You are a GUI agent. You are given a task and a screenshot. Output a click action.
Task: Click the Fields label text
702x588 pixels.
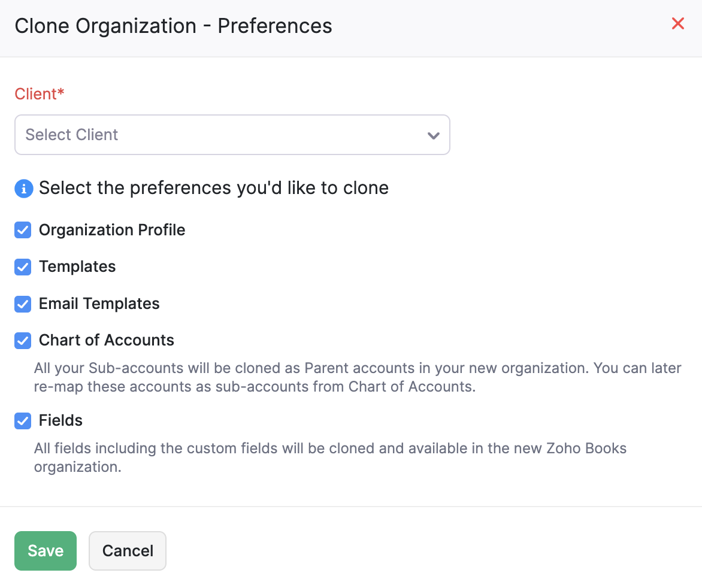tap(60, 421)
